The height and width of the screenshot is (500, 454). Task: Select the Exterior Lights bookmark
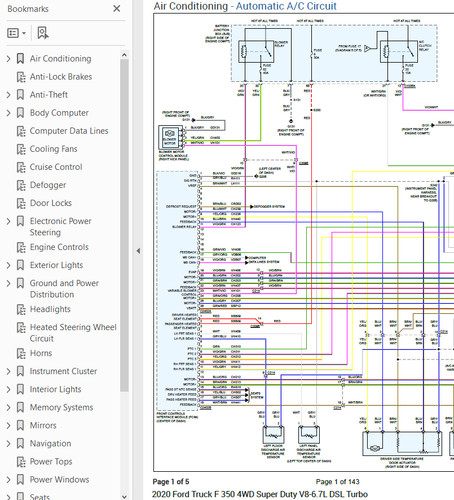tap(56, 265)
